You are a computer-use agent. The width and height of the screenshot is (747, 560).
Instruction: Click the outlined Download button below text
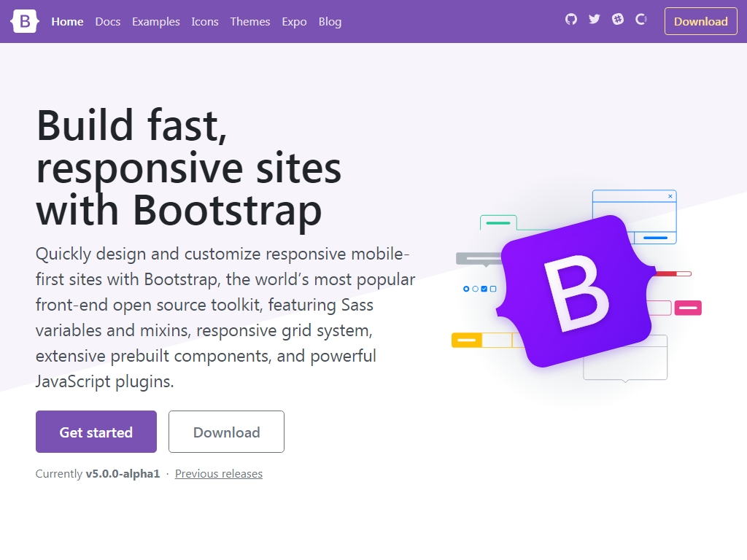coord(226,432)
